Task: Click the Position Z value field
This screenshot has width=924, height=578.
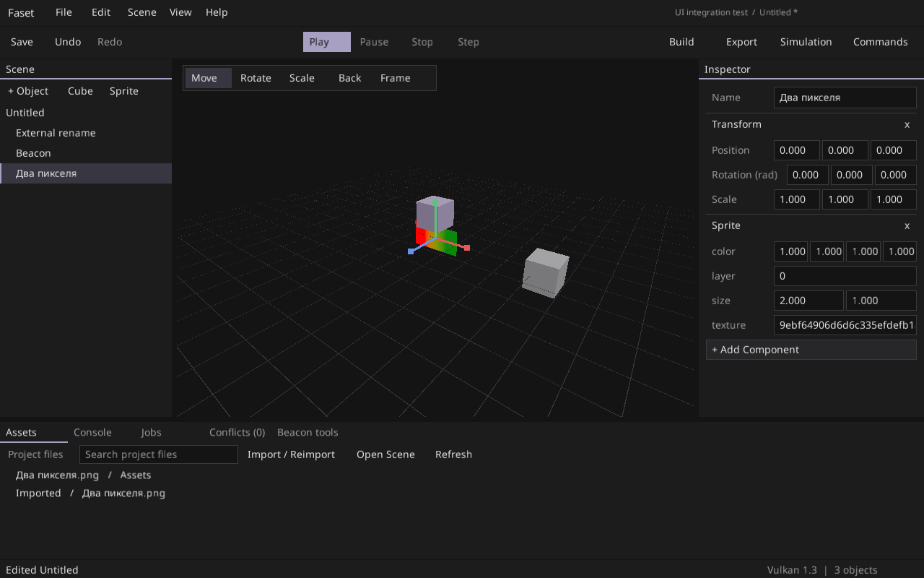Action: 894,150
